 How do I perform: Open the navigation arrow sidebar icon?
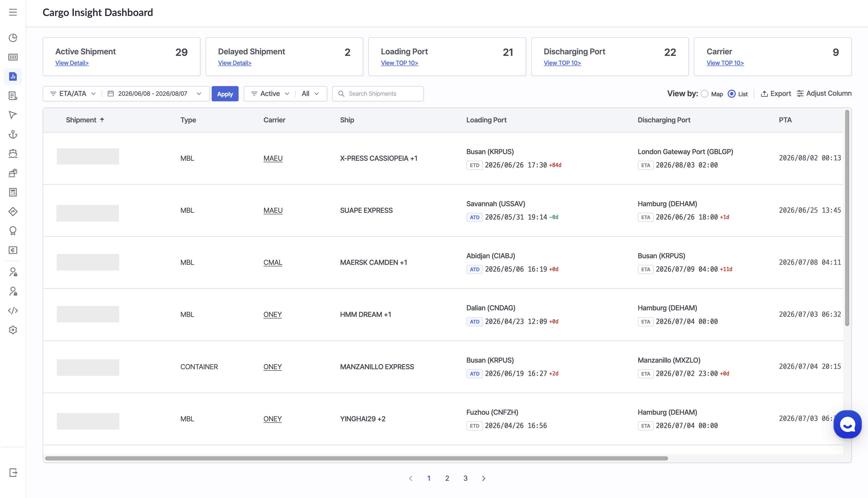point(13,115)
